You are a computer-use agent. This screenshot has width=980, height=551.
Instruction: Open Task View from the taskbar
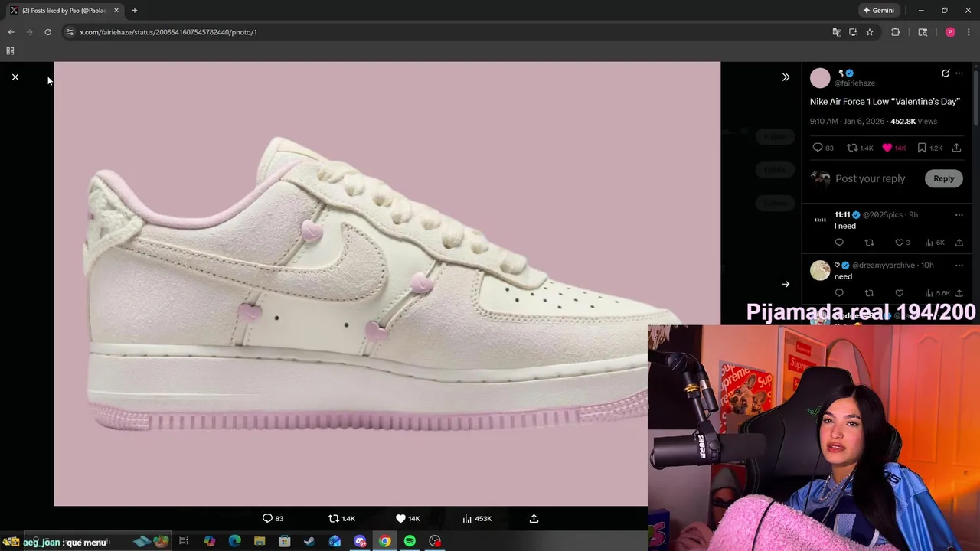tap(184, 542)
